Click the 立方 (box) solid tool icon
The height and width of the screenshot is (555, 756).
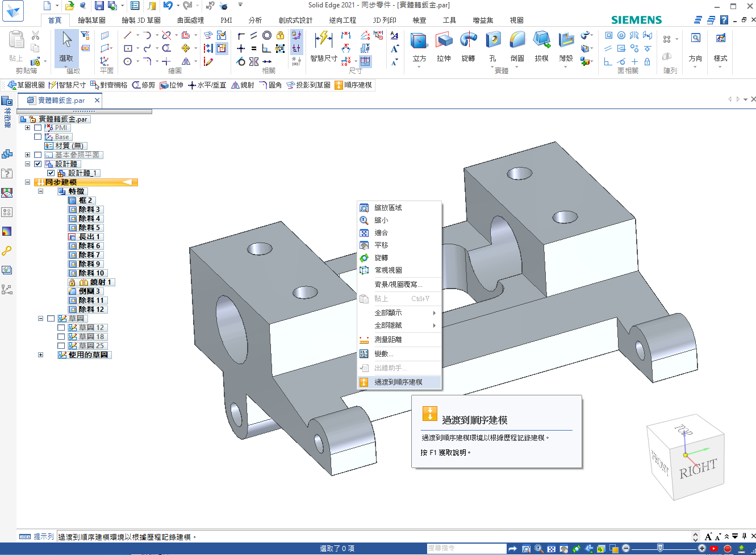pyautogui.click(x=419, y=40)
